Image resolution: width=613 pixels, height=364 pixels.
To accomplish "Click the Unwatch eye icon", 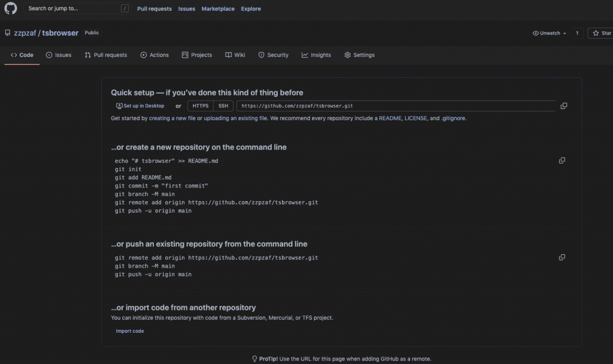I will (536, 34).
